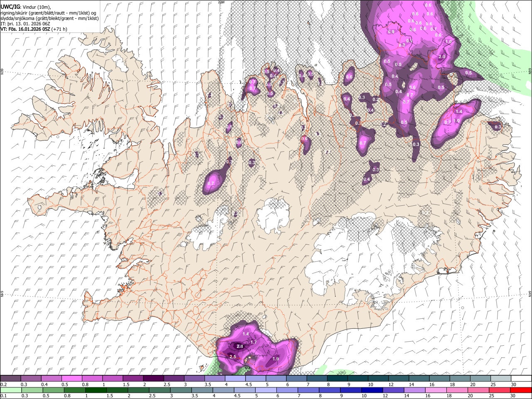Click the '(+71 h)' forecast offset text
This screenshot has width=532, height=399.
[x=59, y=29]
